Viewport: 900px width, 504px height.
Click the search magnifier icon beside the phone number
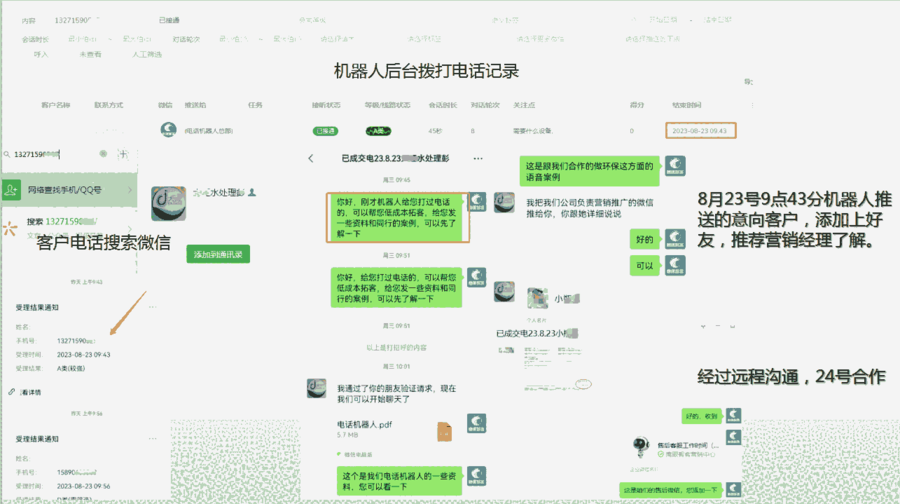coord(6,154)
